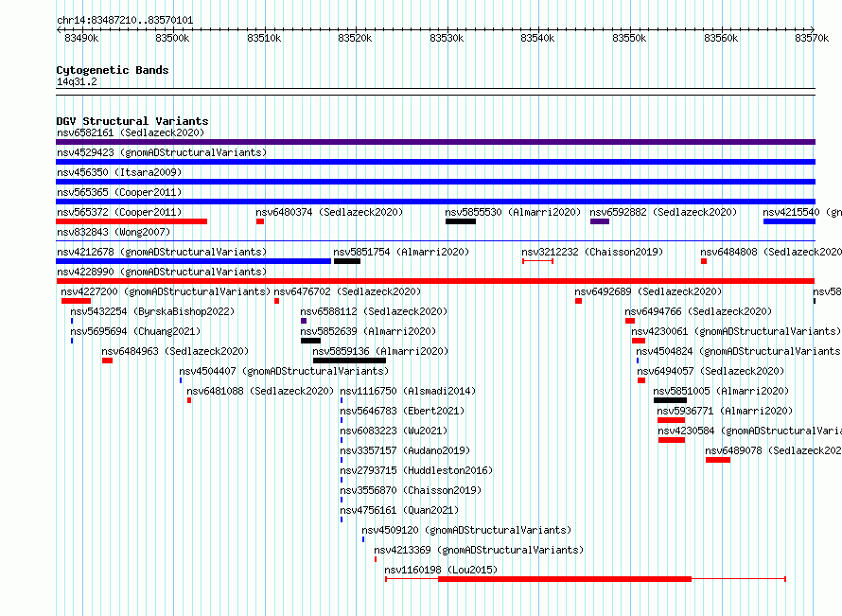Open nsv6492689 (Sedlazeck2020) label
Viewport: 842px width, 616px height.
(648, 291)
